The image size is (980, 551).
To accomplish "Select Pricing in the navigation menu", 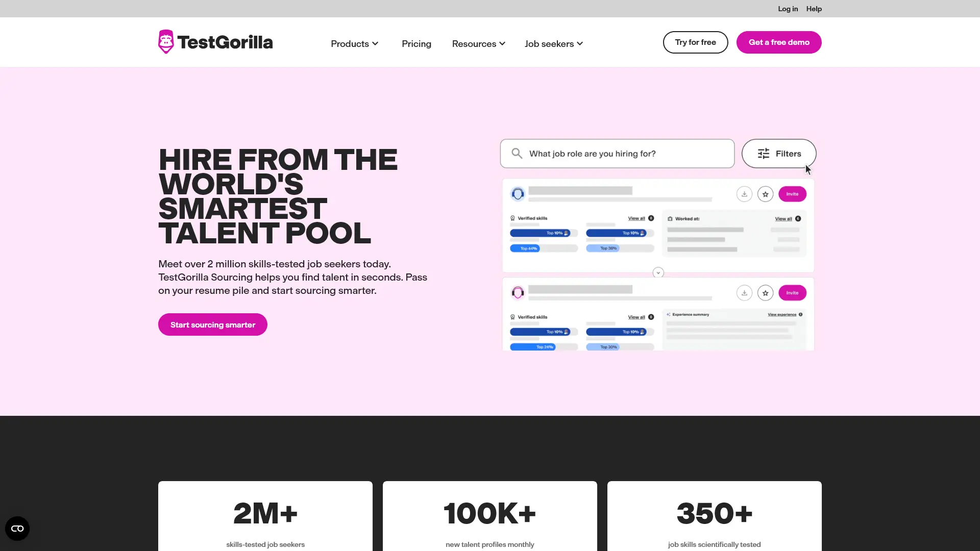I will (416, 43).
